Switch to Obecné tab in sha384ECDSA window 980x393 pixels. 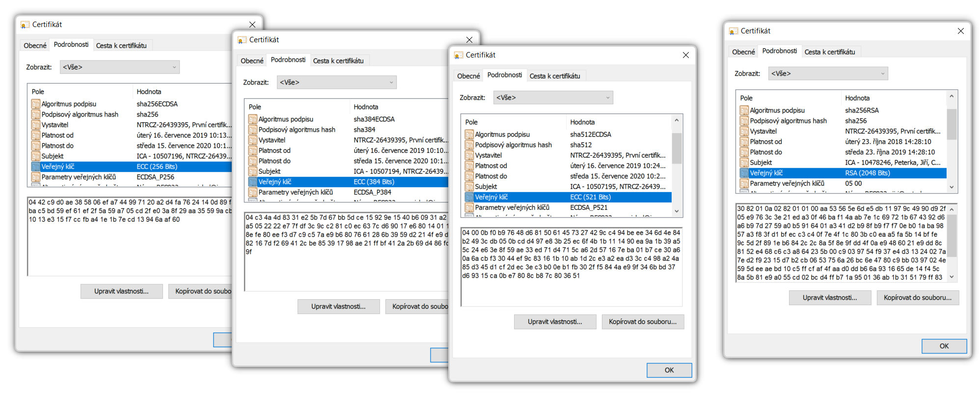click(252, 60)
